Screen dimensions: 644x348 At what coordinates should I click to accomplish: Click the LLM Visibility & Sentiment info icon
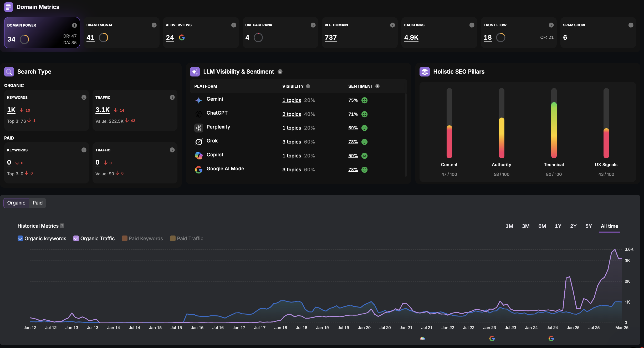280,71
